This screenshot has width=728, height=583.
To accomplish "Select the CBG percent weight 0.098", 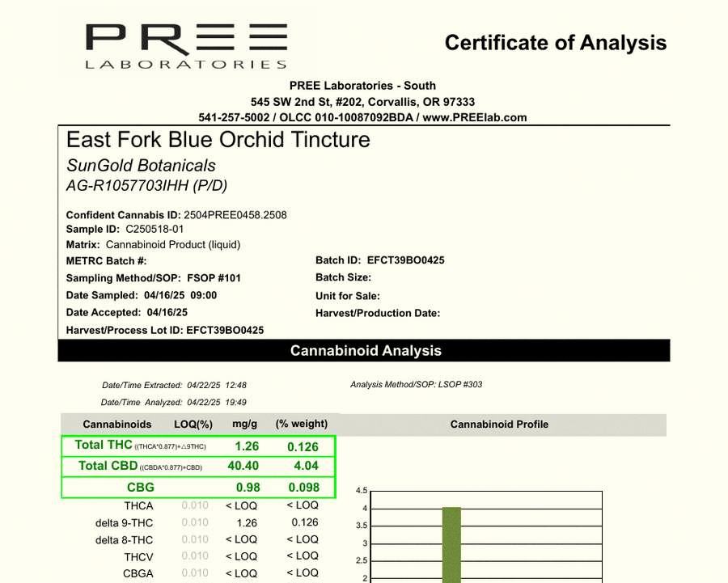I will tap(304, 488).
